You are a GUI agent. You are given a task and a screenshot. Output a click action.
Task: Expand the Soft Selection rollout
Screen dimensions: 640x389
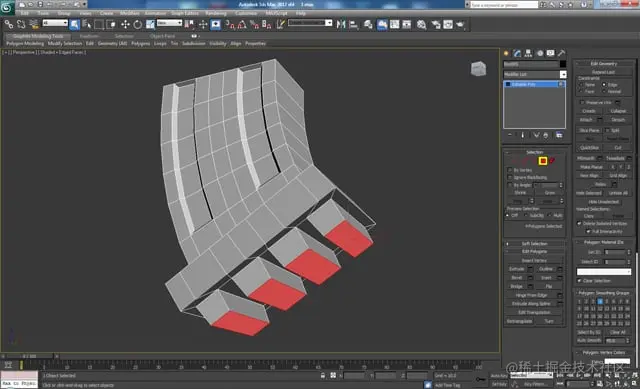(534, 244)
